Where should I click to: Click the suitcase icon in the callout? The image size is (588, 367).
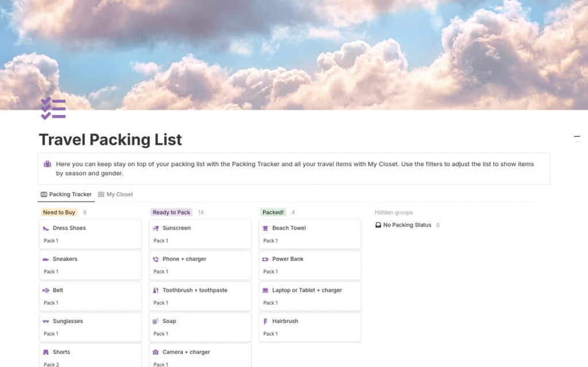click(47, 164)
